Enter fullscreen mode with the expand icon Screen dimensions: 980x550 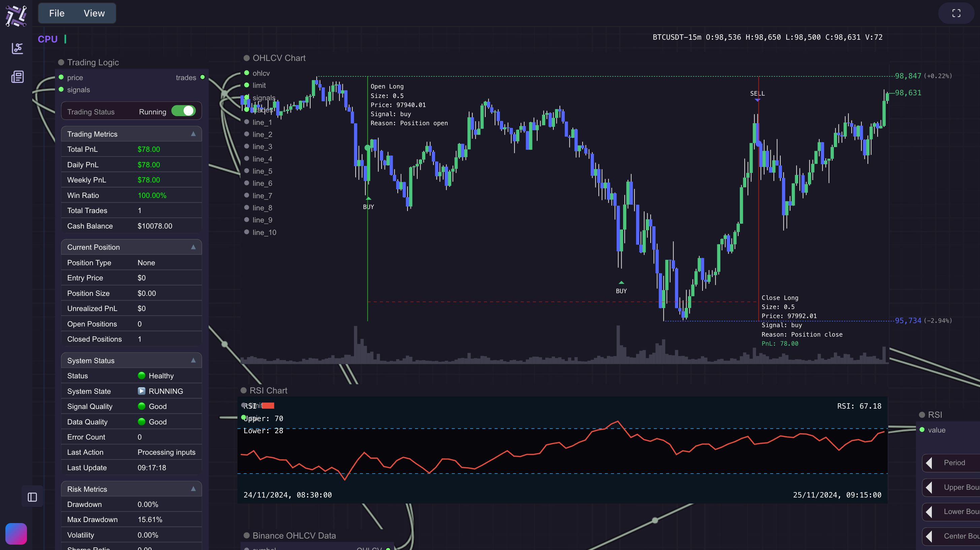956,13
